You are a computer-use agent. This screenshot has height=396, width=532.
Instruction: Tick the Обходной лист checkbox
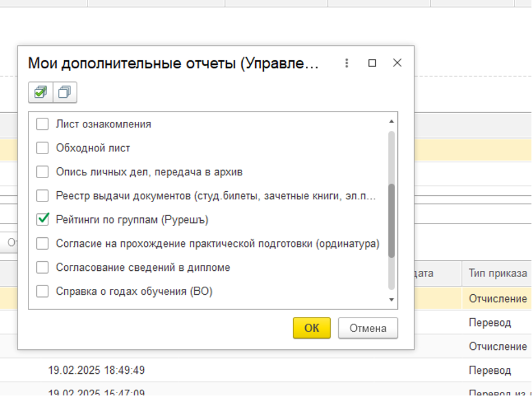point(43,148)
